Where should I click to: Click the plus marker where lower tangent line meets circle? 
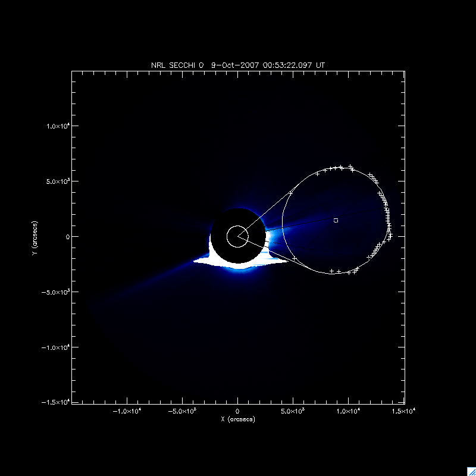coord(295,258)
